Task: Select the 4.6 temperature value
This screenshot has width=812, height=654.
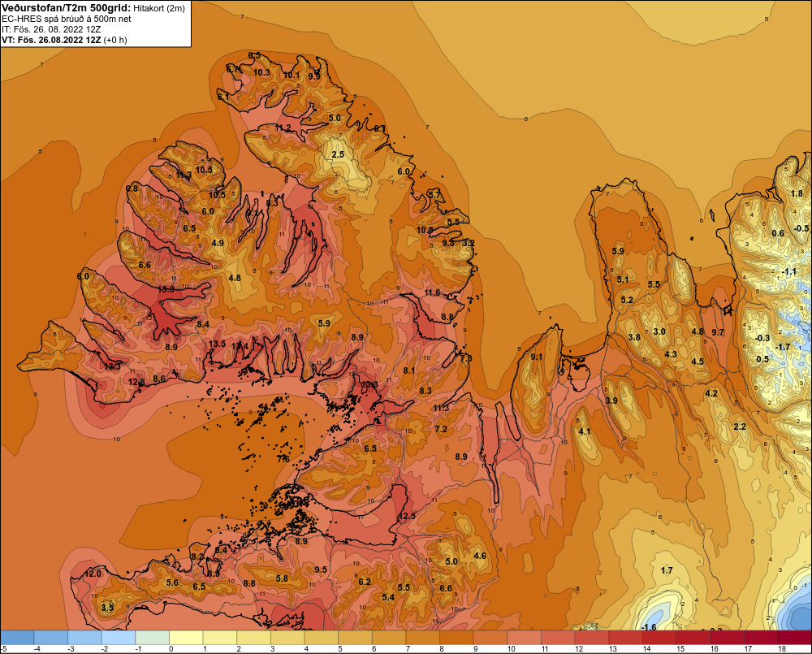Action: 480,556
